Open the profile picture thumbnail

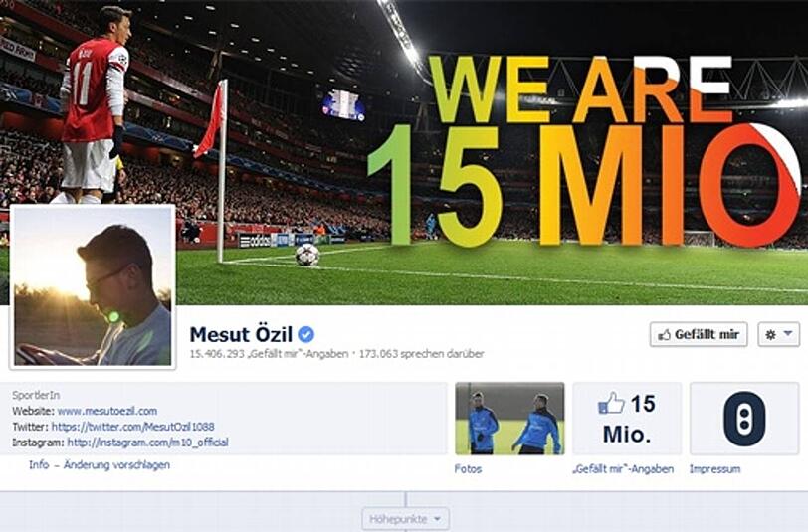[93, 286]
